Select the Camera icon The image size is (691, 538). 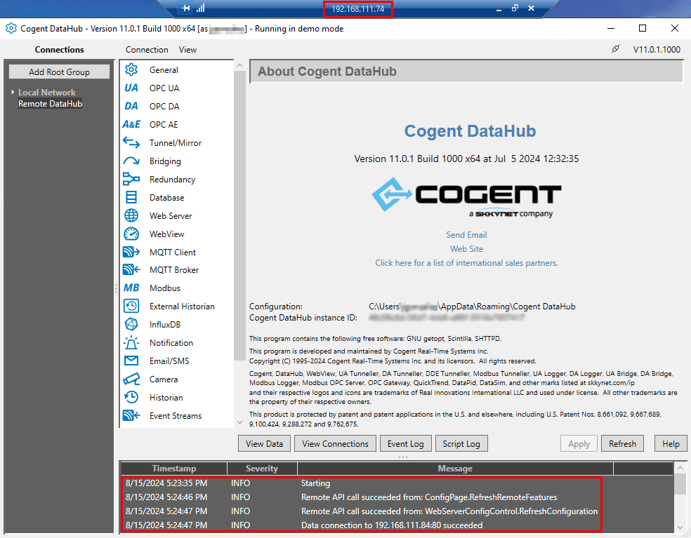pyautogui.click(x=131, y=379)
